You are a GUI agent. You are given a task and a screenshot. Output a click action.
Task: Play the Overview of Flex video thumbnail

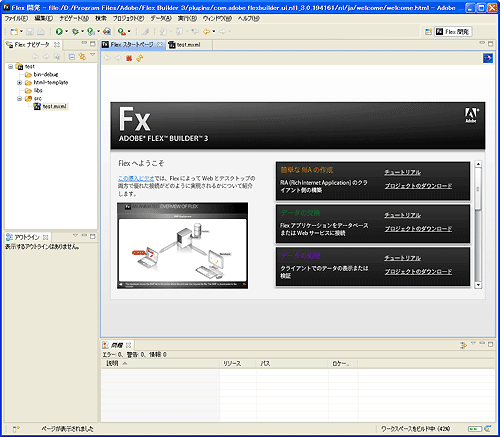(182, 246)
